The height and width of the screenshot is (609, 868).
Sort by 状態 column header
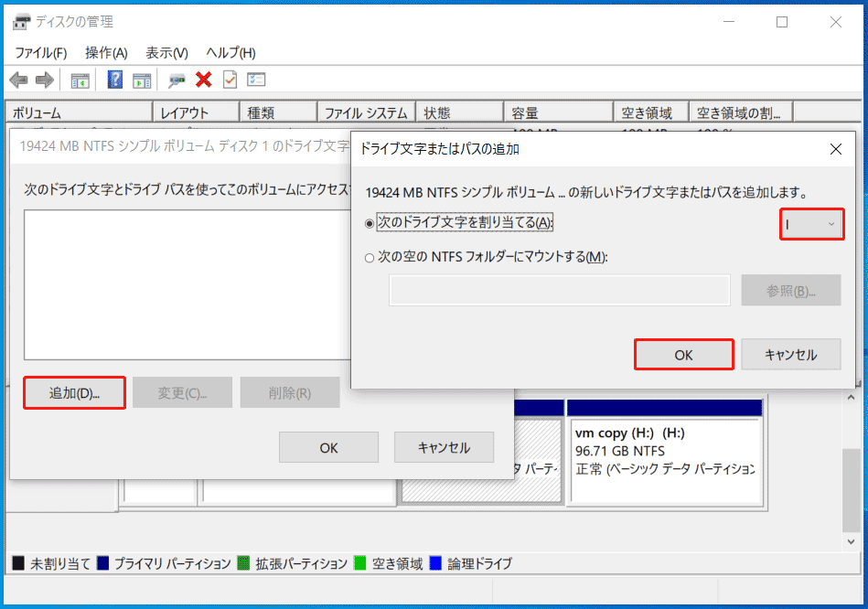460,112
